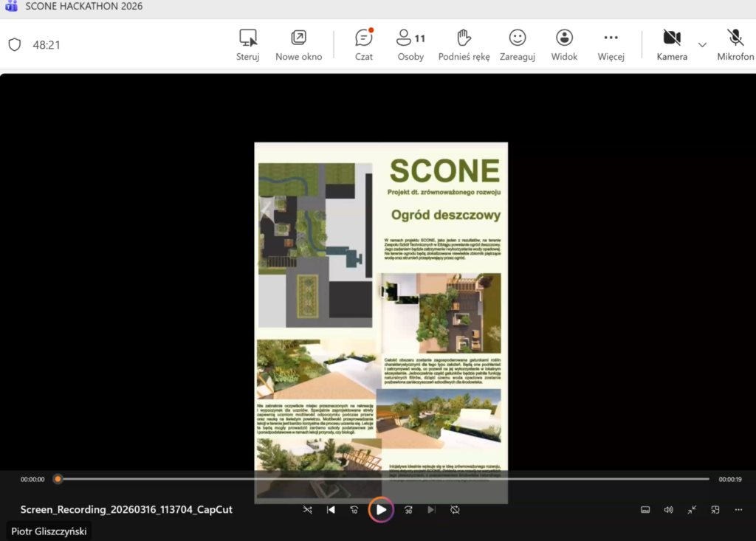Click the Steruj control button
Viewport: 756px width, 541px height.
pyautogui.click(x=248, y=44)
